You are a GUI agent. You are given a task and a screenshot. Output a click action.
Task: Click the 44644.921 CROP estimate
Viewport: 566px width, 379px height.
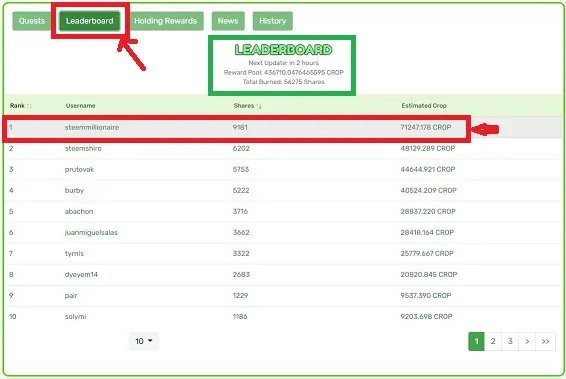(427, 169)
